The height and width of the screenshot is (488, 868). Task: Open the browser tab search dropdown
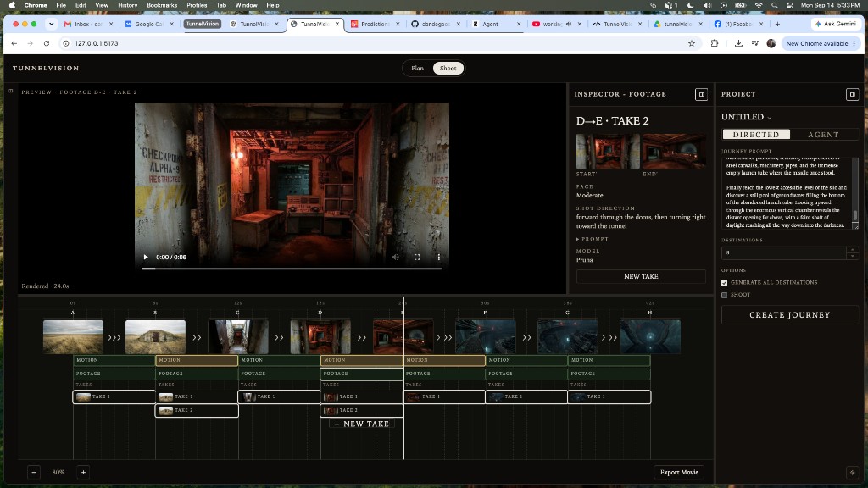point(51,24)
